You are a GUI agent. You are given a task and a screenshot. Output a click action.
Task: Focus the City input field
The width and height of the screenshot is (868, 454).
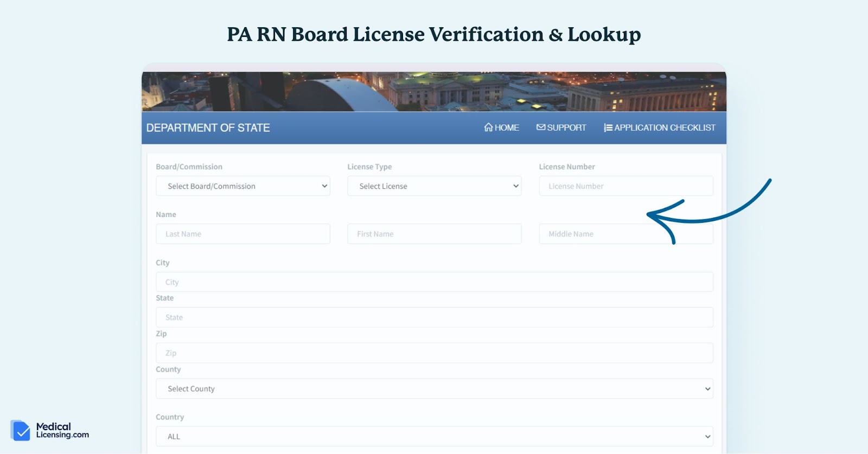[435, 282]
